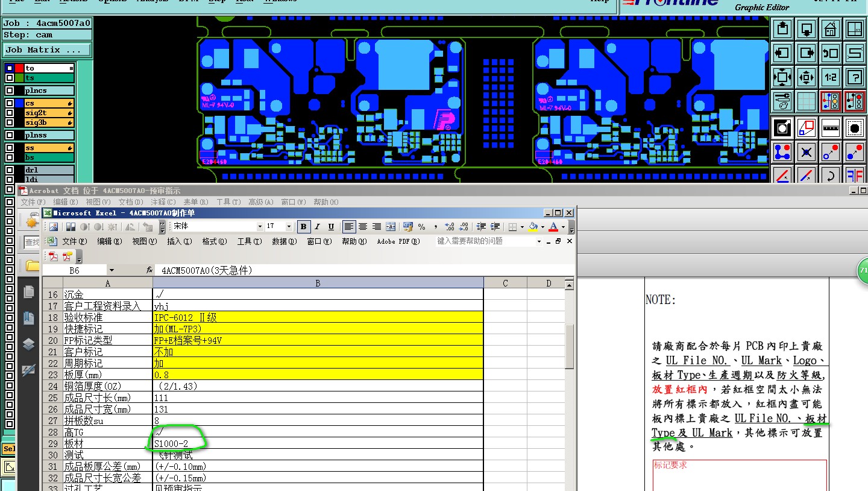
Task: Open the tools and palette icon
Action: pos(782,101)
